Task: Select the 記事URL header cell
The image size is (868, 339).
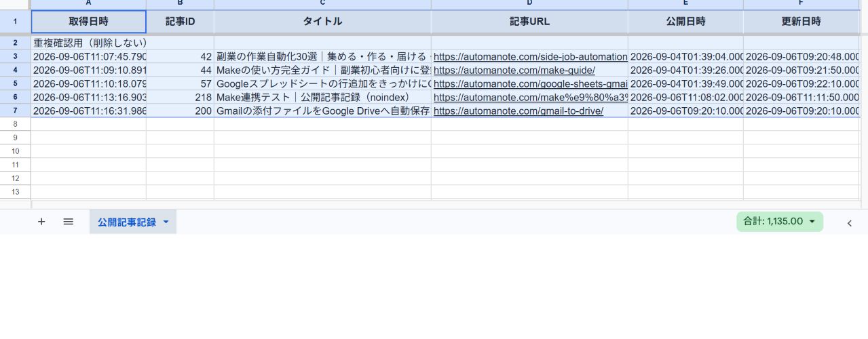Action: 529,22
